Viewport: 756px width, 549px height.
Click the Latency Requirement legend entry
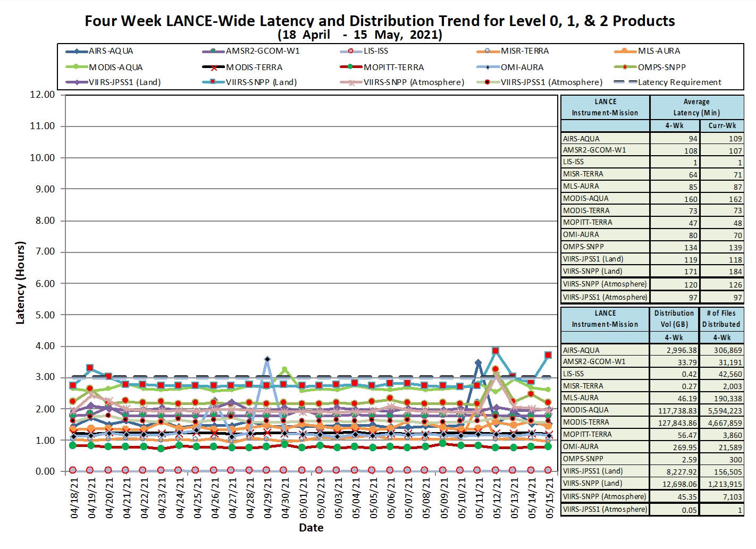[668, 82]
